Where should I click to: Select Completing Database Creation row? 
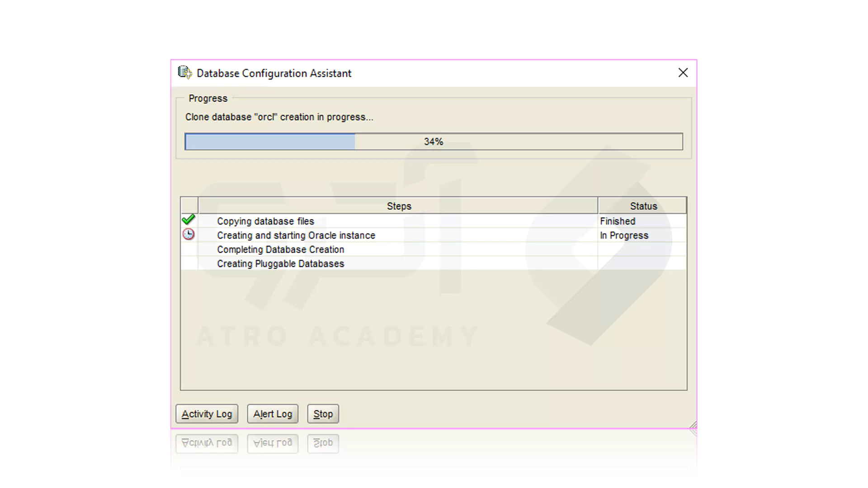click(280, 249)
